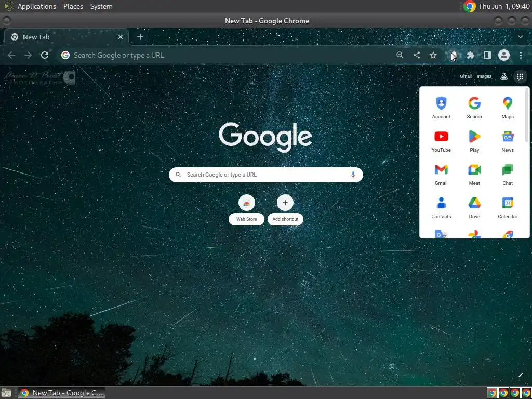Open the Web Store shortcut

coord(247,210)
